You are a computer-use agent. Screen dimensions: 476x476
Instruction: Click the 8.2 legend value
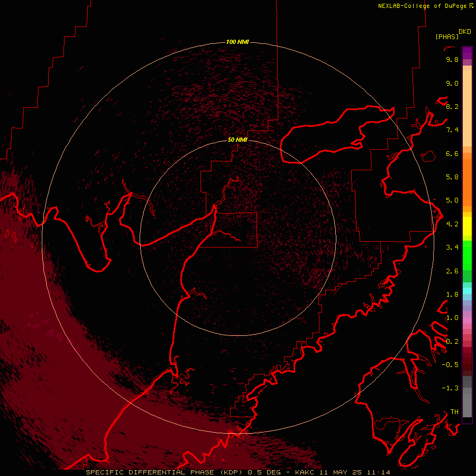452,106
